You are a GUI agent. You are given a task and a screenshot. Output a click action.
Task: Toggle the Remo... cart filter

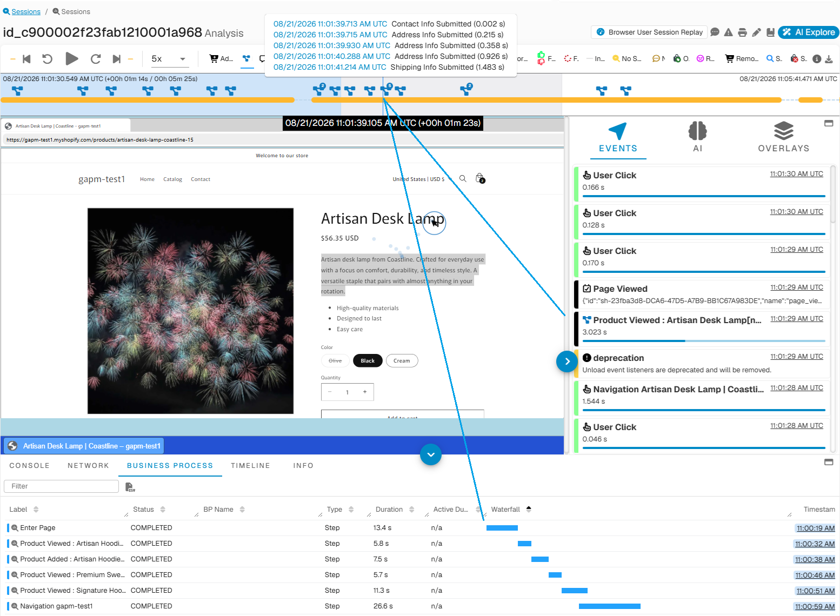742,59
